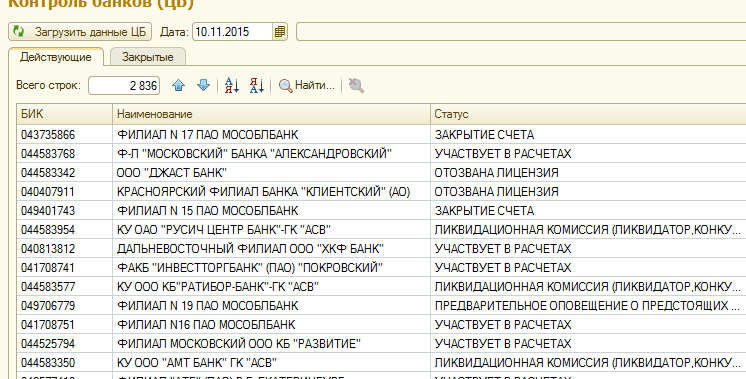Click the green refresh icon on Загрузить
This screenshot has width=746, height=379.
coord(19,32)
